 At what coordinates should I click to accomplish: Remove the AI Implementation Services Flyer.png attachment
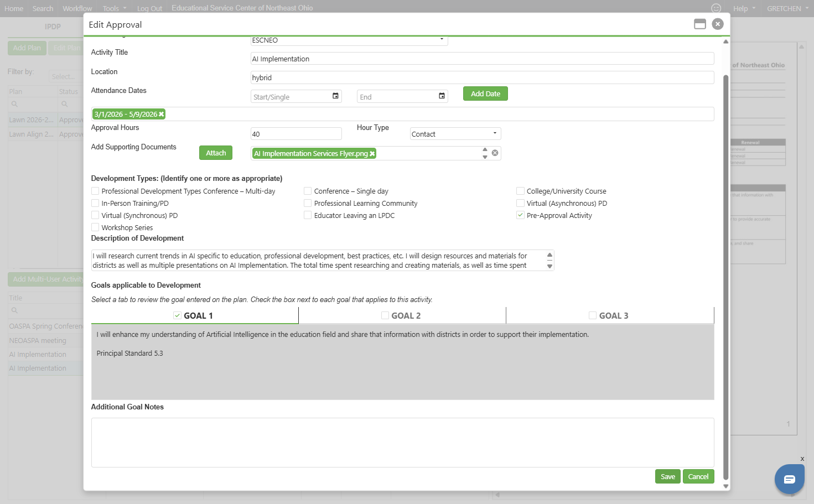[x=372, y=154]
